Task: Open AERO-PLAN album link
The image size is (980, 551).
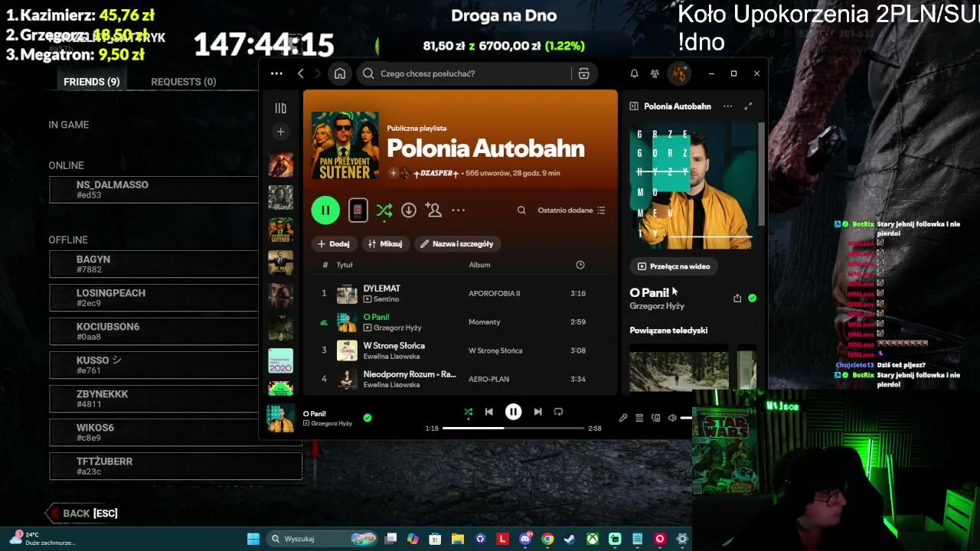Action: (489, 380)
